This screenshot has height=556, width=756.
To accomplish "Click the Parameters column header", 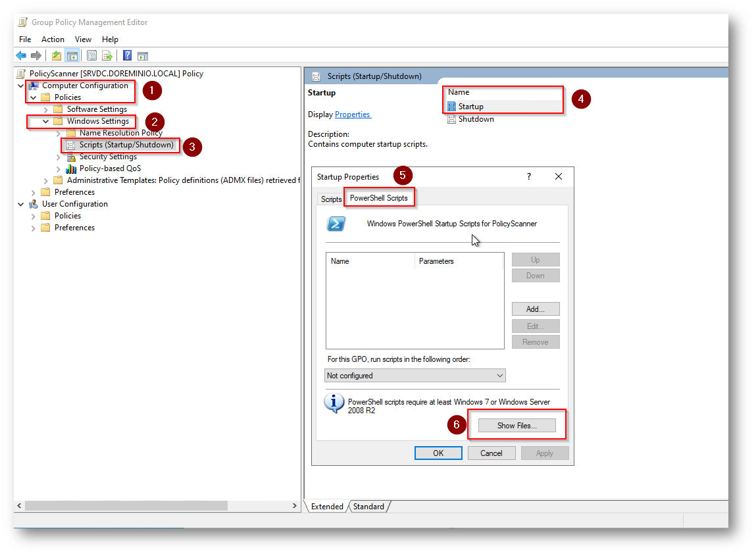I will 459,261.
